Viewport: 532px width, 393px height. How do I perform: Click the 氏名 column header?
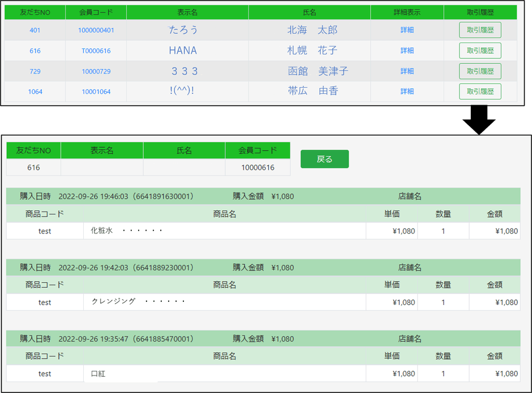(x=309, y=12)
